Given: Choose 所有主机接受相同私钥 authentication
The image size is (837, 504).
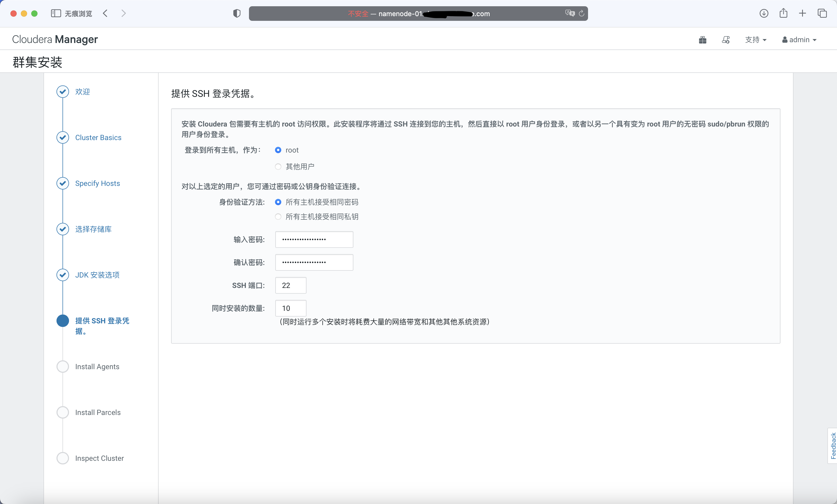Looking at the screenshot, I should pos(278,217).
